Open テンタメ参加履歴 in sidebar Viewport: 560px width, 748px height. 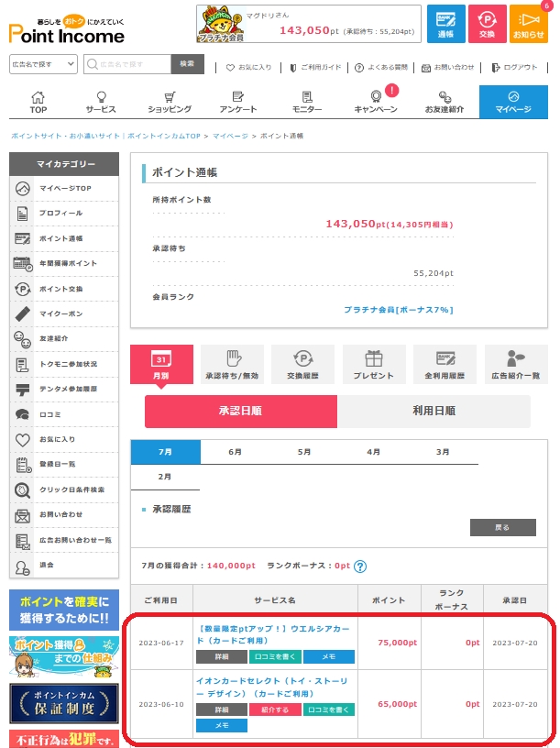(64, 389)
